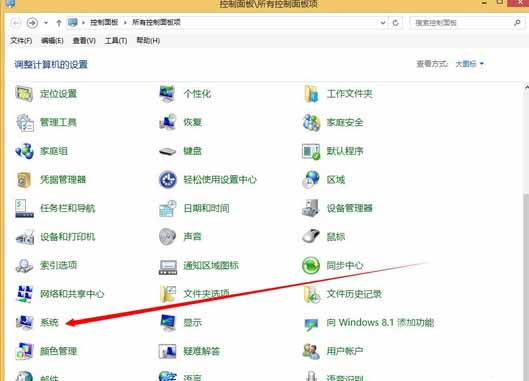Open the 家庭安全 icon

tap(311, 122)
